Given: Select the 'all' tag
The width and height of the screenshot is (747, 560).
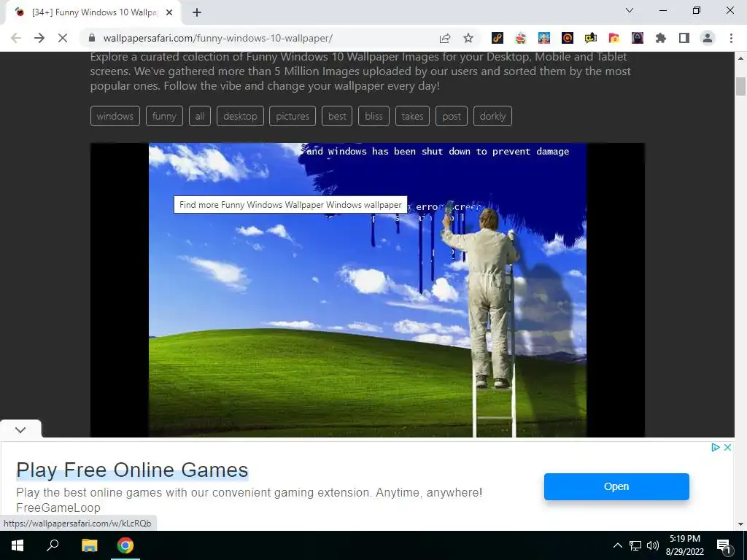Looking at the screenshot, I should (200, 116).
